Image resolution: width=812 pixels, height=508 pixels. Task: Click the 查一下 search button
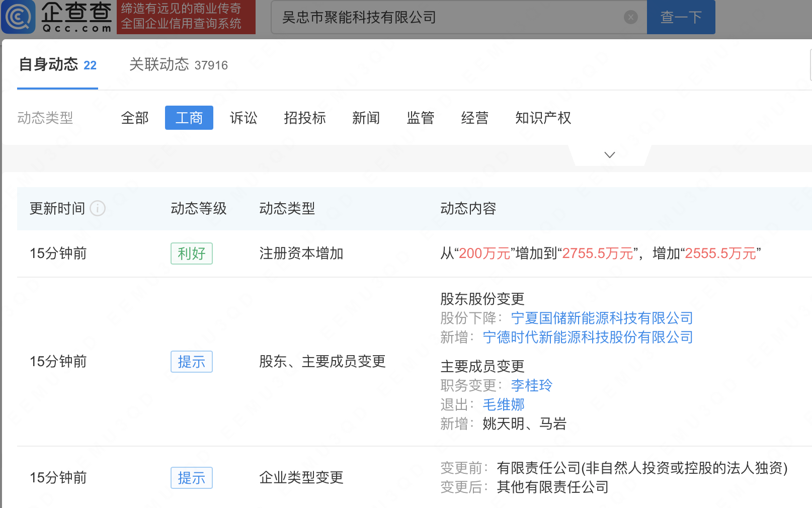click(x=680, y=17)
